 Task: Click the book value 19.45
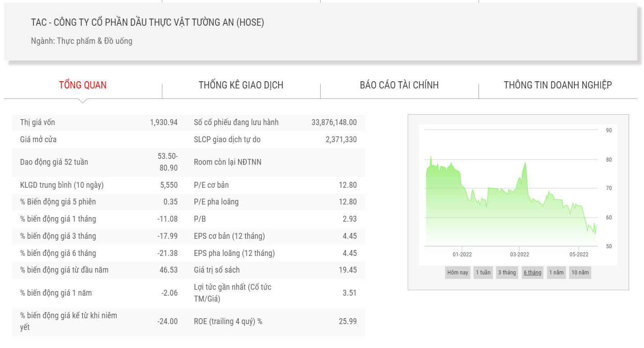(348, 270)
